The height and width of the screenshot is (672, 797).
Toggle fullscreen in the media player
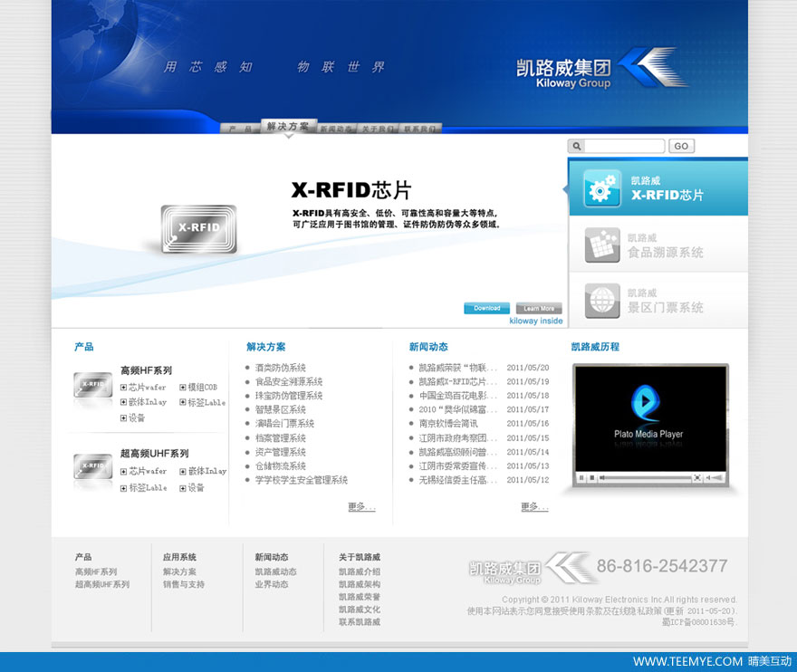(x=697, y=478)
